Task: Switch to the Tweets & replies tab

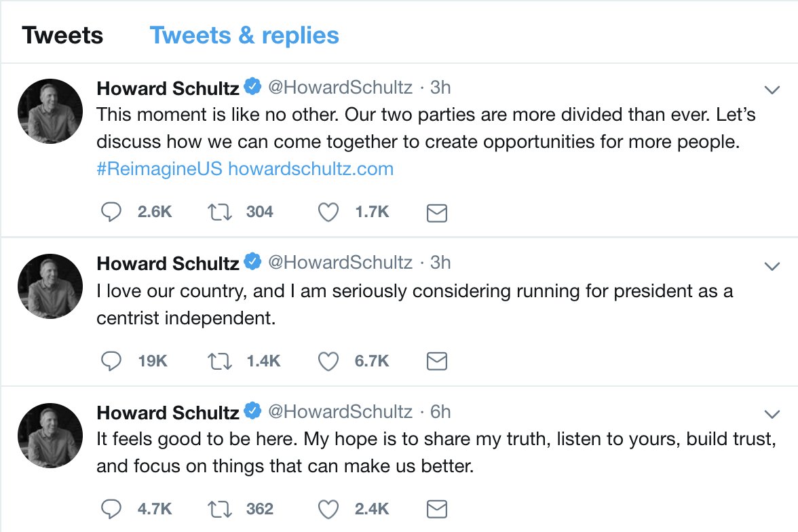Action: pyautogui.click(x=244, y=35)
